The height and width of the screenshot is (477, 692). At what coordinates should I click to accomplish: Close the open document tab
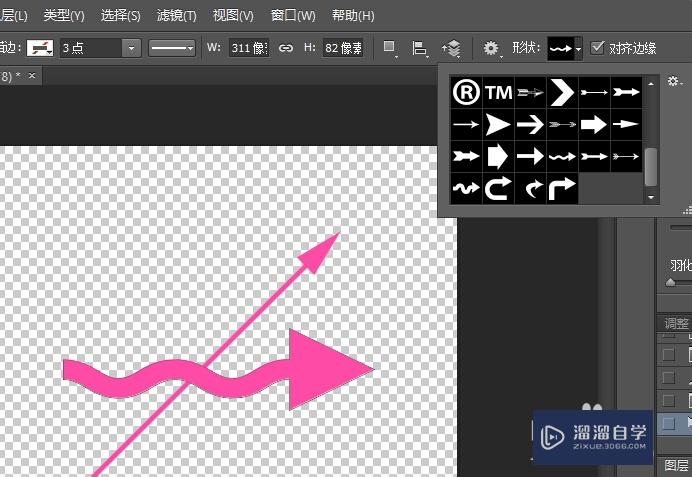pyautogui.click(x=32, y=75)
